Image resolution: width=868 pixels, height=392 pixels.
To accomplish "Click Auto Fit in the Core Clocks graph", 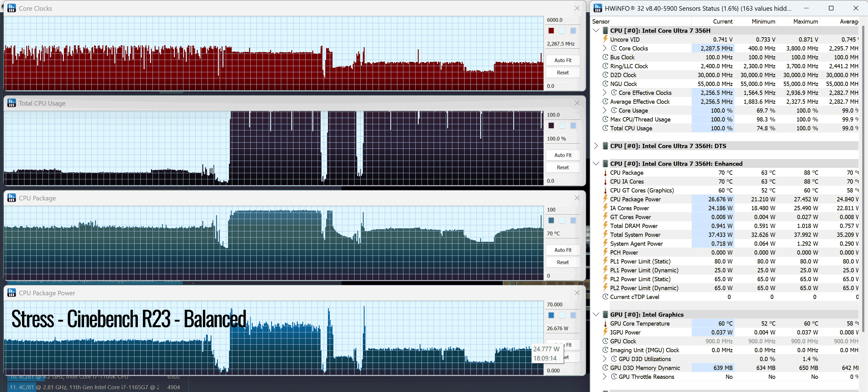I will [563, 60].
